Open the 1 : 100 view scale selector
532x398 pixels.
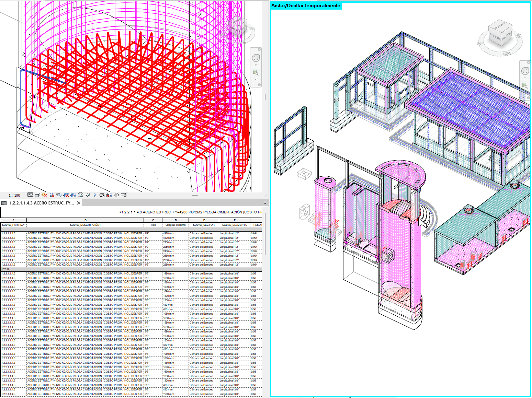pyautogui.click(x=14, y=195)
